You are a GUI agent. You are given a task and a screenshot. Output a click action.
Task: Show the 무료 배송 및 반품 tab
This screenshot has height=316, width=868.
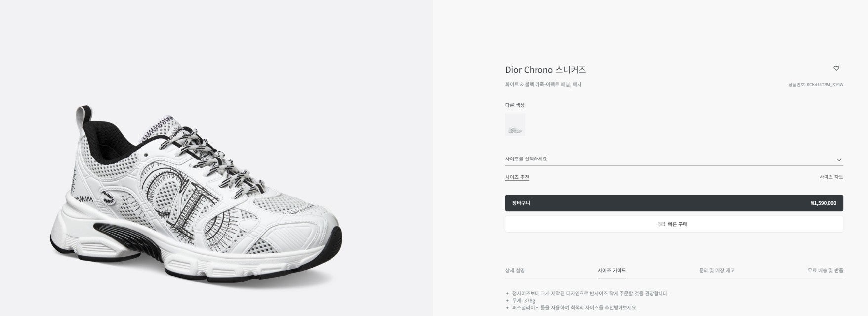click(825, 270)
